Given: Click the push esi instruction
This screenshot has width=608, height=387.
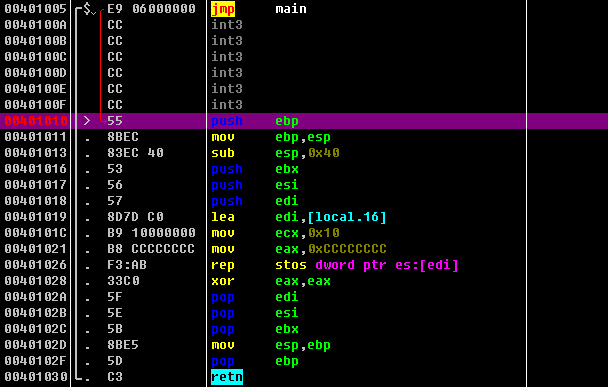Looking at the screenshot, I should [255, 185].
